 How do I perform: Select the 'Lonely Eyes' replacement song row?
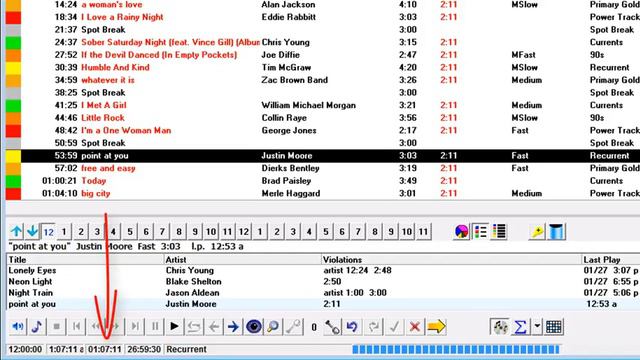point(323,271)
